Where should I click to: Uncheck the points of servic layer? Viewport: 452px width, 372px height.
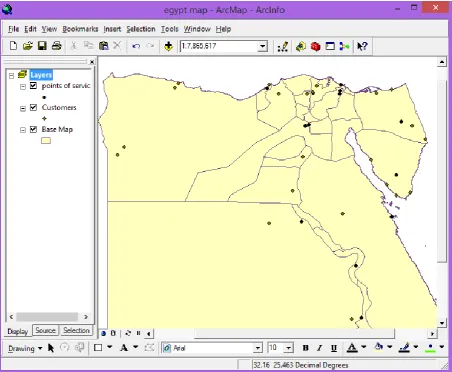click(x=33, y=86)
